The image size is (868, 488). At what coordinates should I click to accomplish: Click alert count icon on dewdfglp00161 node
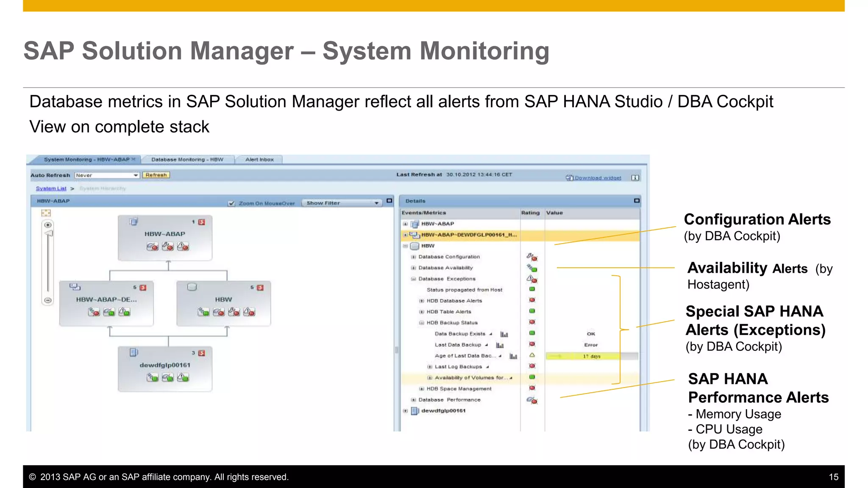coord(202,353)
